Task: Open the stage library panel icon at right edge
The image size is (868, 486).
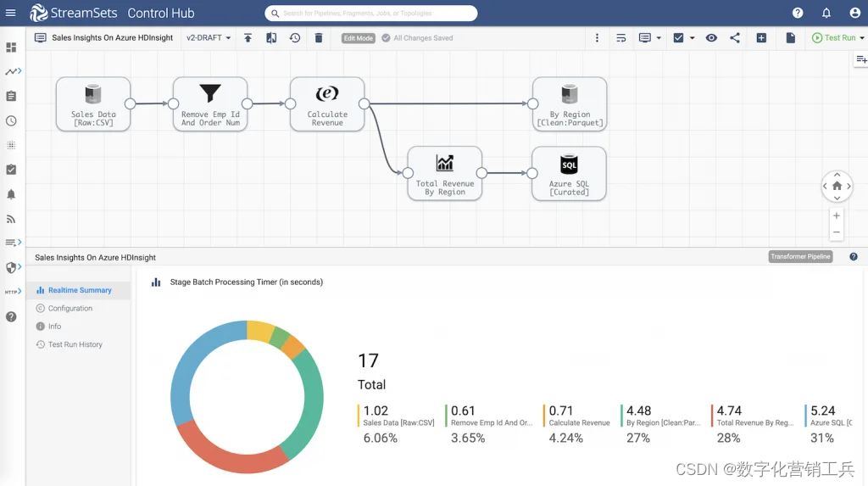Action: tap(861, 59)
